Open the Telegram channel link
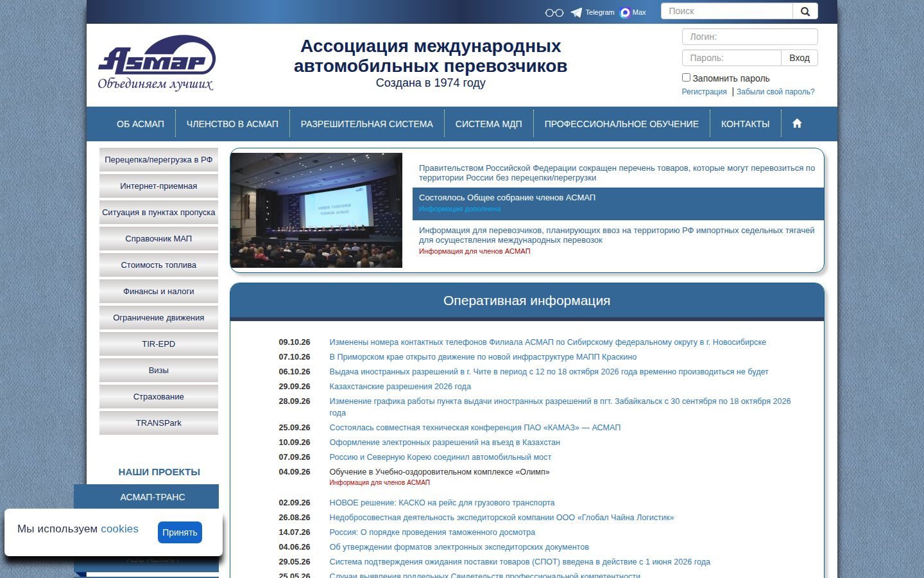The height and width of the screenshot is (578, 924). (x=592, y=12)
